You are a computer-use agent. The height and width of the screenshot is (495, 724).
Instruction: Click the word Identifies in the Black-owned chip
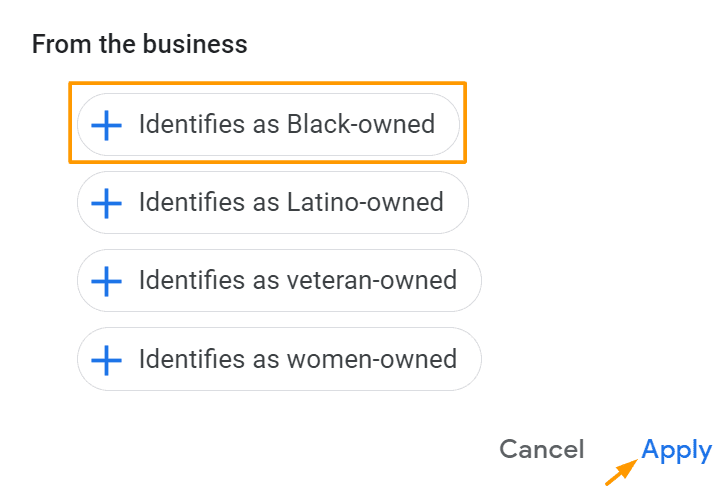click(x=180, y=125)
